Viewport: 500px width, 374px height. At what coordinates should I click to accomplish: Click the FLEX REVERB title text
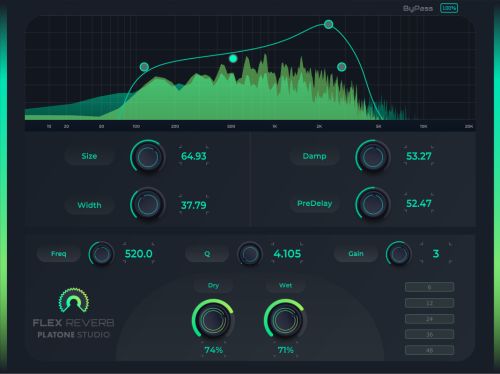[73, 323]
